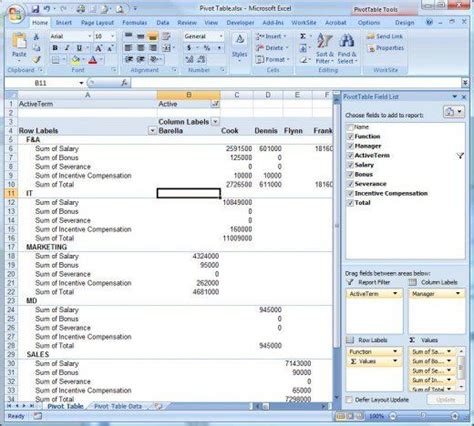Screen dimensions: 474x426
Task: Open the PivotTable Options ribbon tab
Action: coord(369,23)
